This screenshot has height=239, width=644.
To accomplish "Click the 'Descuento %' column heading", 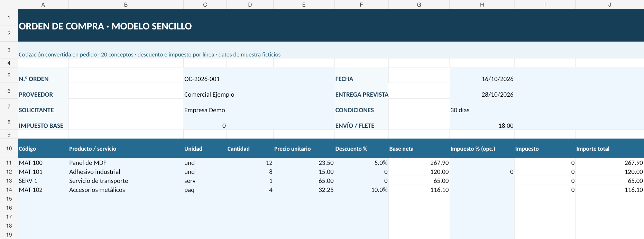I will [361, 149].
